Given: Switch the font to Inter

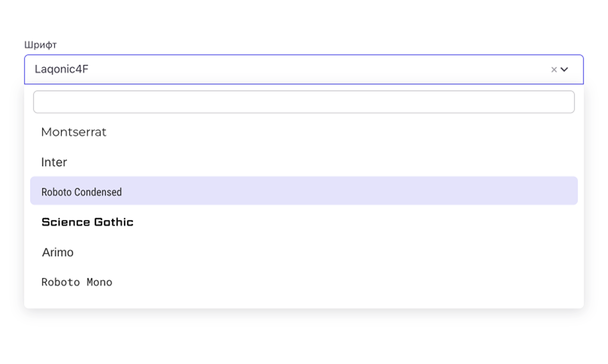Looking at the screenshot, I should tap(54, 162).
